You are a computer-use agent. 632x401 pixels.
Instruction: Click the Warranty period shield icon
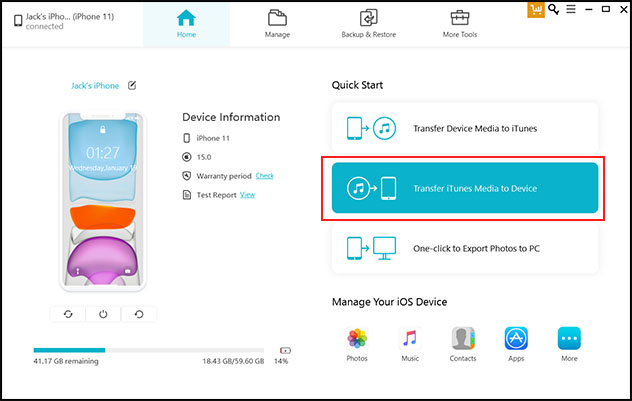(186, 176)
